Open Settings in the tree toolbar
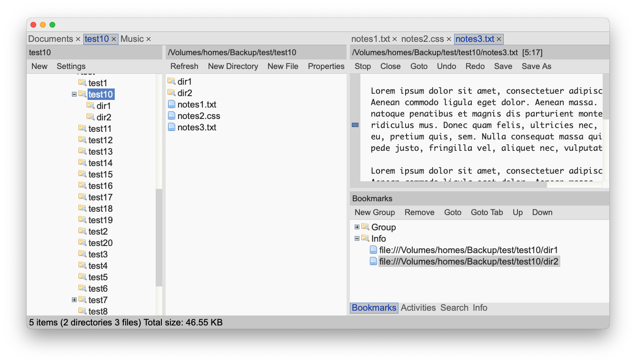The height and width of the screenshot is (364, 636). click(71, 66)
